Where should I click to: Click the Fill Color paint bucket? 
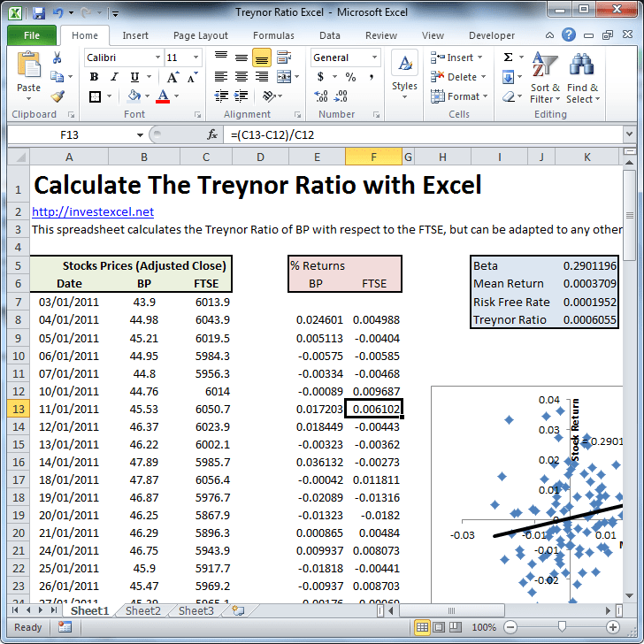pyautogui.click(x=134, y=96)
